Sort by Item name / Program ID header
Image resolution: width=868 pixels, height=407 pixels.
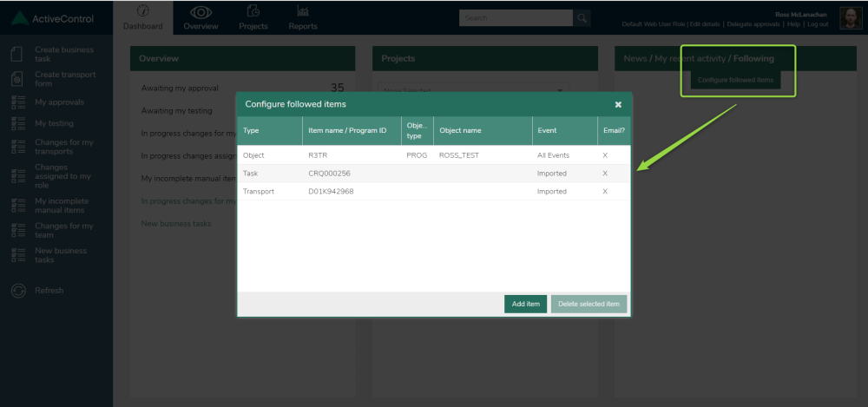click(x=352, y=131)
